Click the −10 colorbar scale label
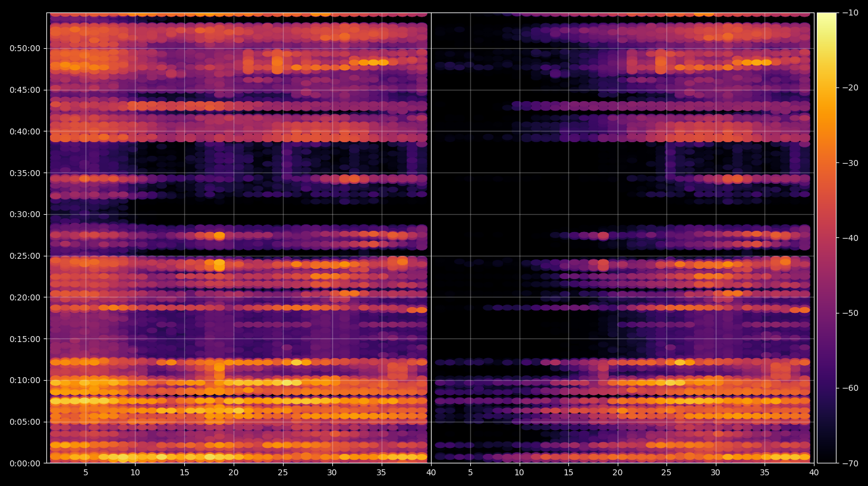The image size is (868, 486). (x=850, y=12)
